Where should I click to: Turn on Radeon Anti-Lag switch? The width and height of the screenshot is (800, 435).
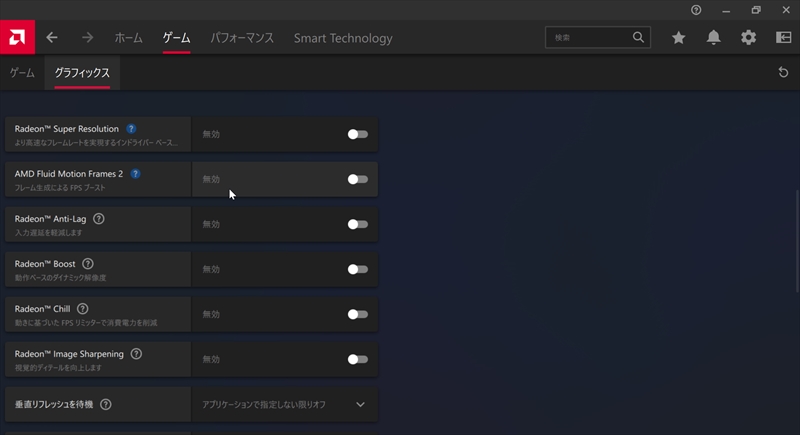(358, 224)
